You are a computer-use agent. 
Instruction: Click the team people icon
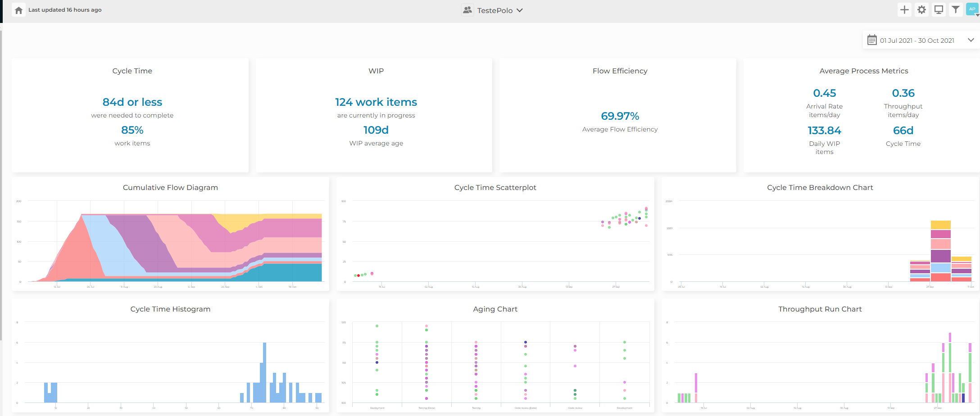(x=467, y=10)
